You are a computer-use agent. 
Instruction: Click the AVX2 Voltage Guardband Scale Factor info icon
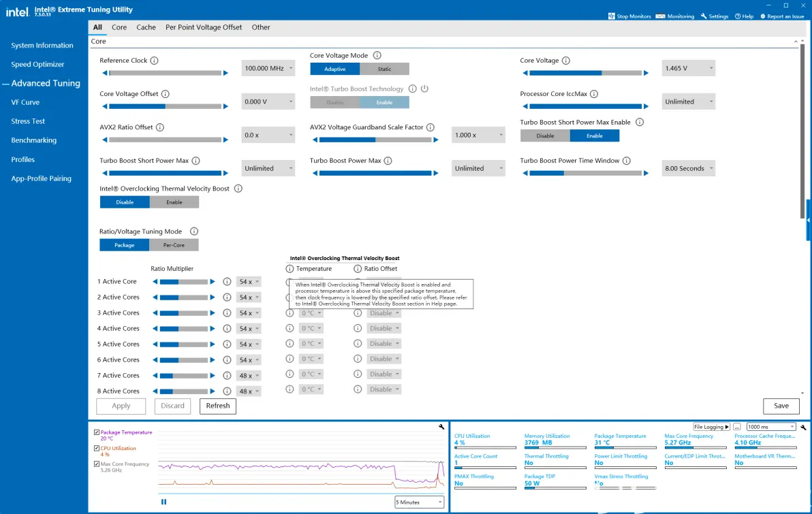[431, 127]
